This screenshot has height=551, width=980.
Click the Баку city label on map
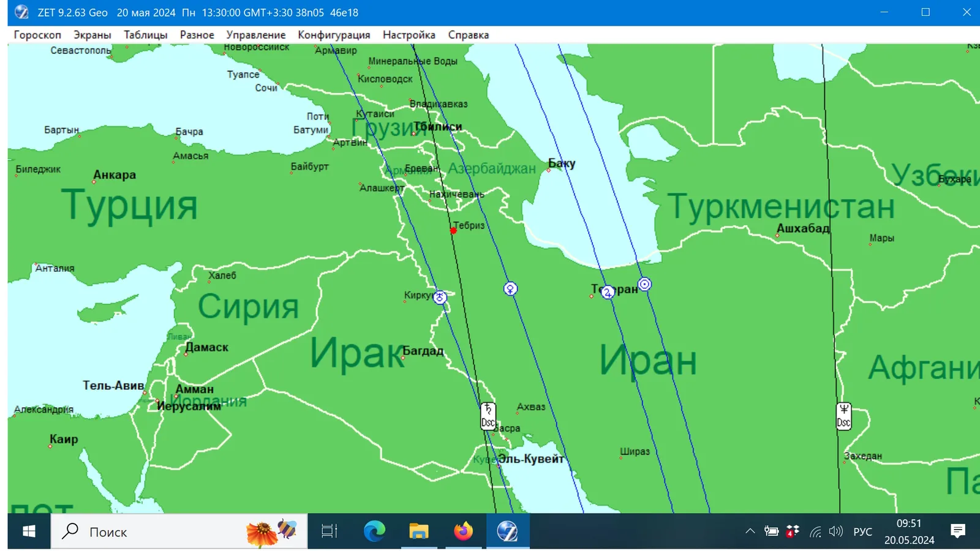[562, 163]
